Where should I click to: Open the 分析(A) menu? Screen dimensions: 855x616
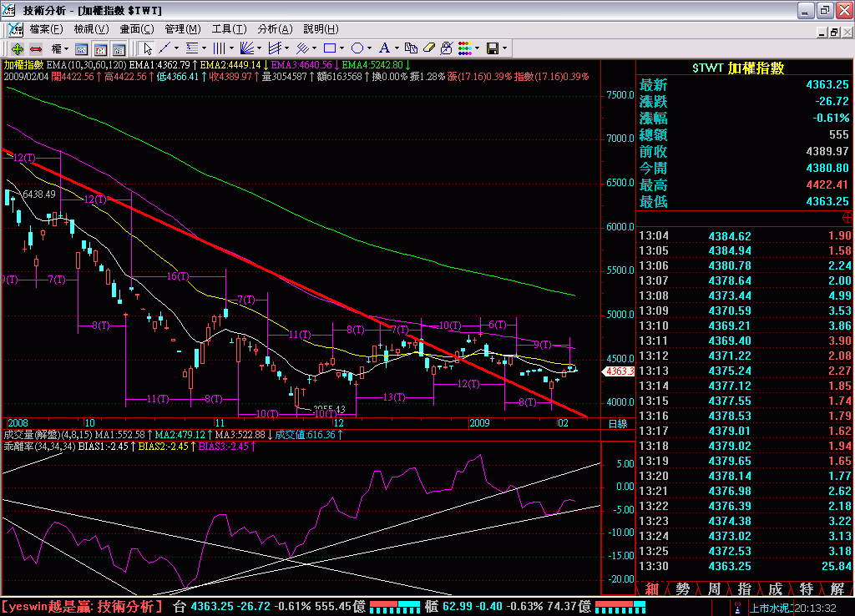pos(275,29)
